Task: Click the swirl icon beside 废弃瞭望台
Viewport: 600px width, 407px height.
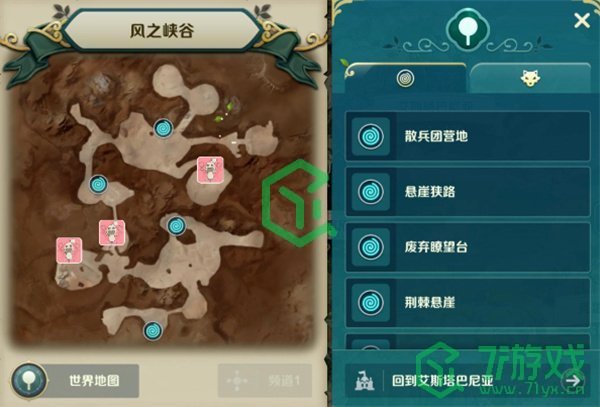Action: [x=370, y=247]
